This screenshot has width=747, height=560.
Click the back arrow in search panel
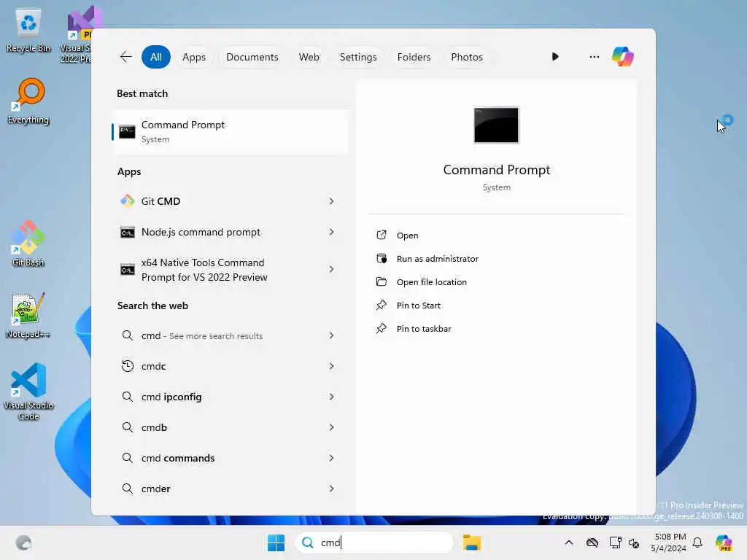pyautogui.click(x=125, y=57)
